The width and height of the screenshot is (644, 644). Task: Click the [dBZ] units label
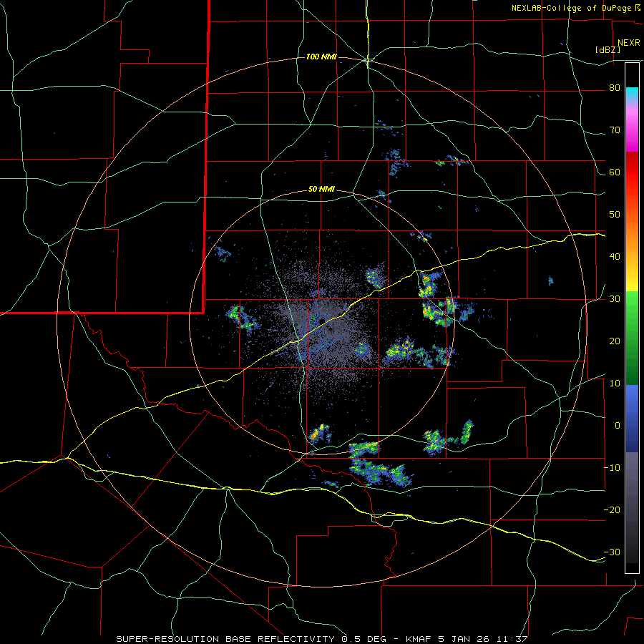(608, 50)
